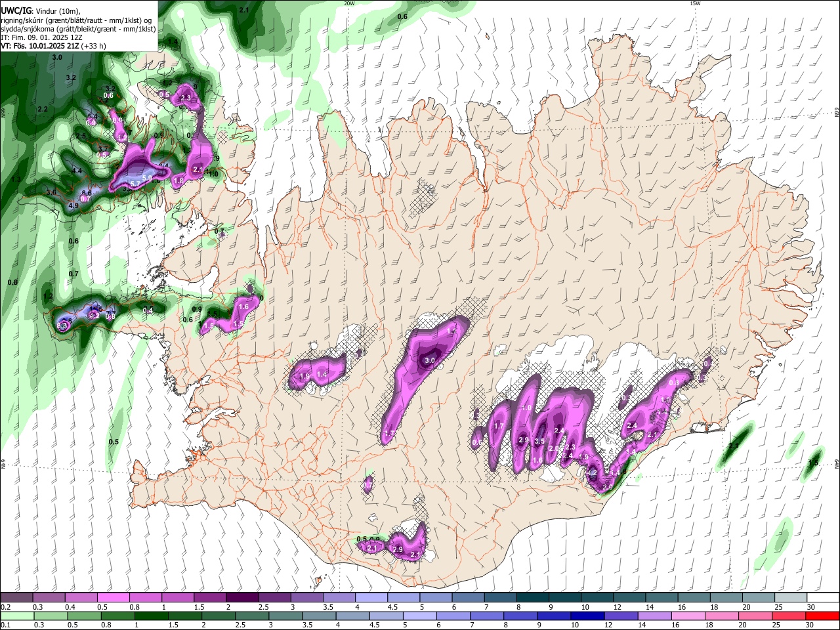Click the 'slydda/snjókoma' legend description line
The image size is (840, 630).
click(x=78, y=29)
